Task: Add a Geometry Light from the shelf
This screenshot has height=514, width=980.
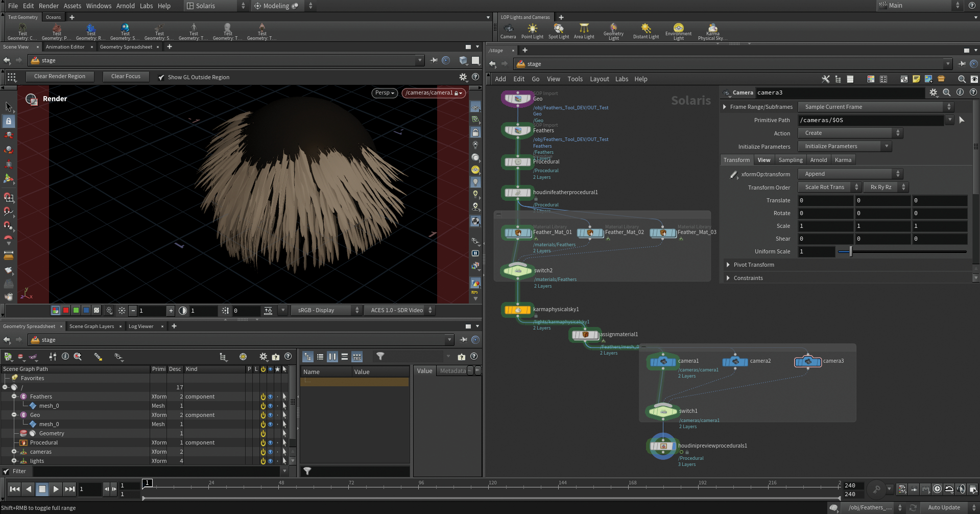Action: point(613,31)
